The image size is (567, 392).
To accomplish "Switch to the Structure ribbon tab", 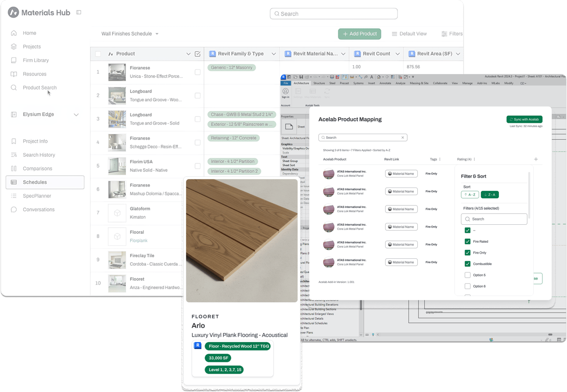I will pos(319,83).
